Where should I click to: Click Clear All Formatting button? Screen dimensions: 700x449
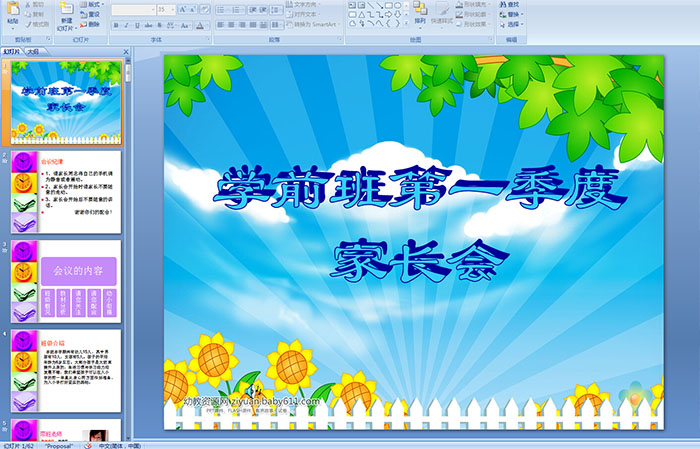(x=205, y=9)
